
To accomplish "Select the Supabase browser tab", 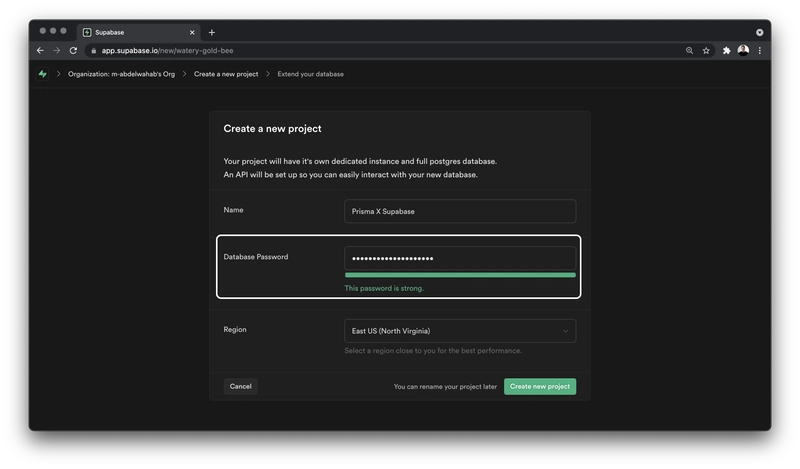I will [x=139, y=32].
